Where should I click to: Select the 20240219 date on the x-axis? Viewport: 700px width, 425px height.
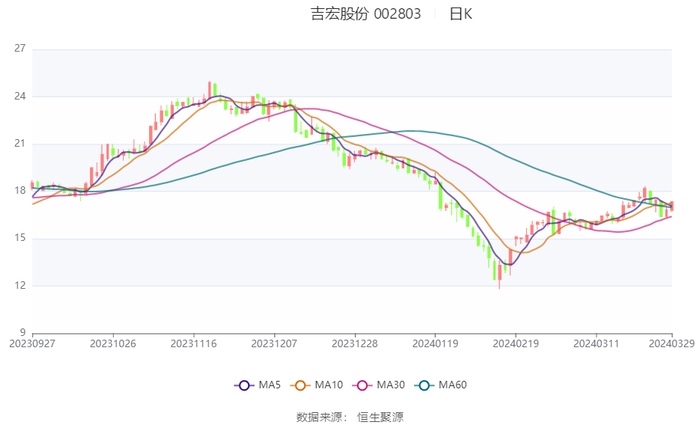point(515,343)
